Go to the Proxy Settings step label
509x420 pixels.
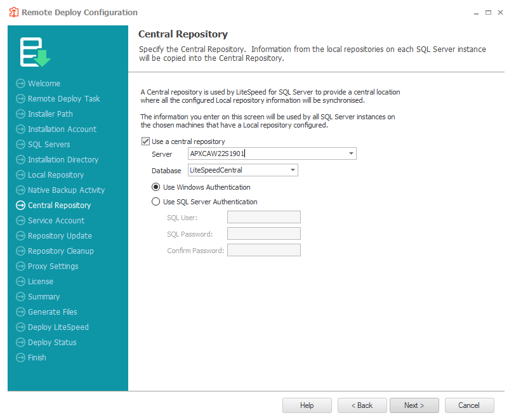53,266
